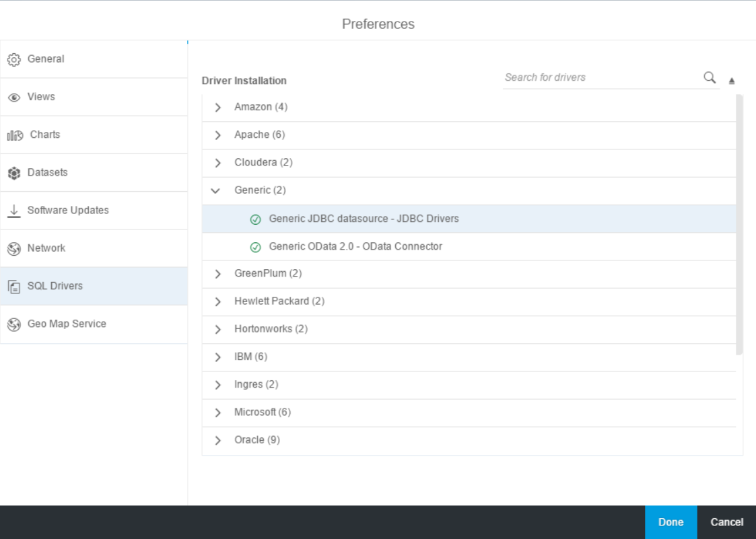Expand the GreenPlum (2) driver group
This screenshot has width=756, height=539.
coord(217,274)
